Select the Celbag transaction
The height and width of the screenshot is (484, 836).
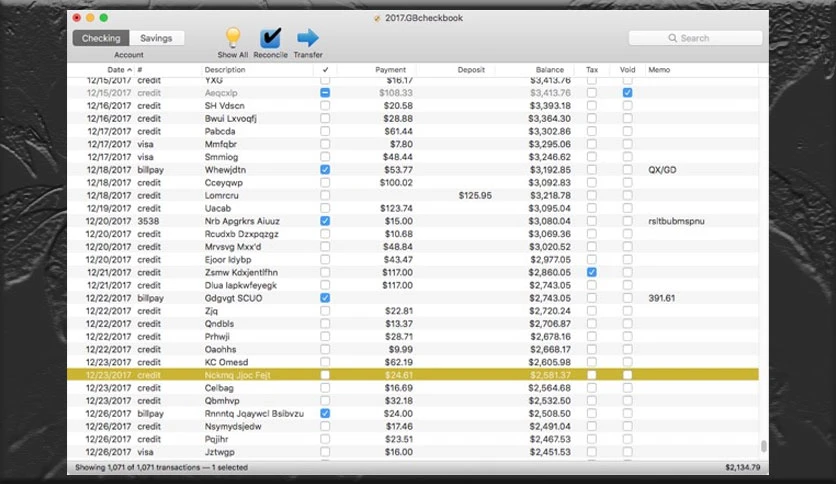[413, 388]
